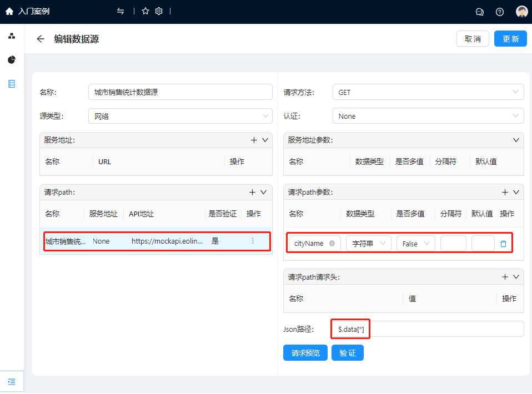Click the help question mark icon
This screenshot has height=394, width=532.
pos(500,12)
